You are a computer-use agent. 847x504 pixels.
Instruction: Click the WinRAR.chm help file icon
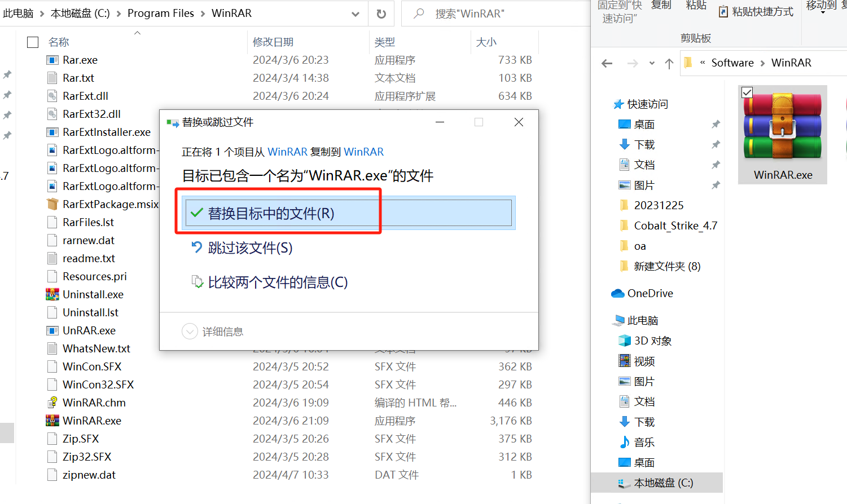(x=52, y=403)
